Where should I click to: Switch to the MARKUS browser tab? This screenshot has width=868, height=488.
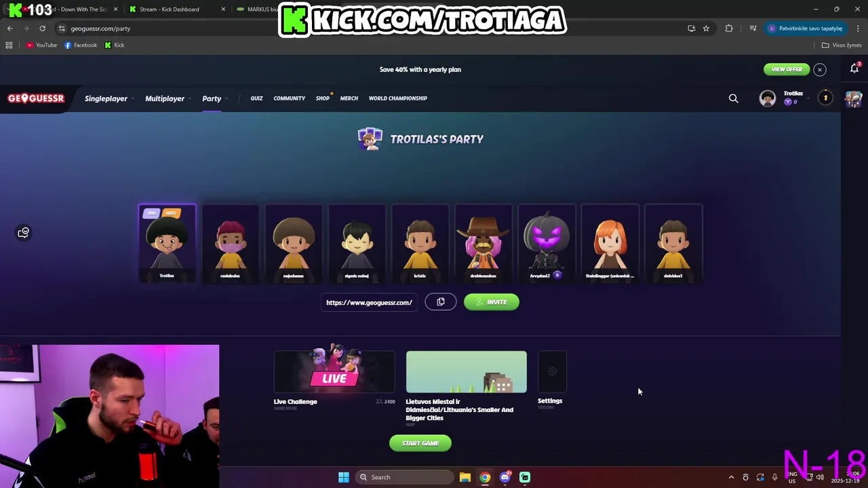[261, 9]
